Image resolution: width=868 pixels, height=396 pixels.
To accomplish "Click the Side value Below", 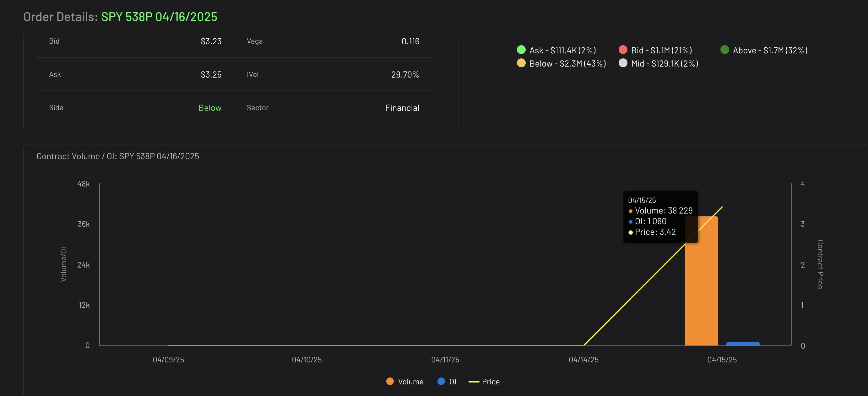I will [x=210, y=108].
